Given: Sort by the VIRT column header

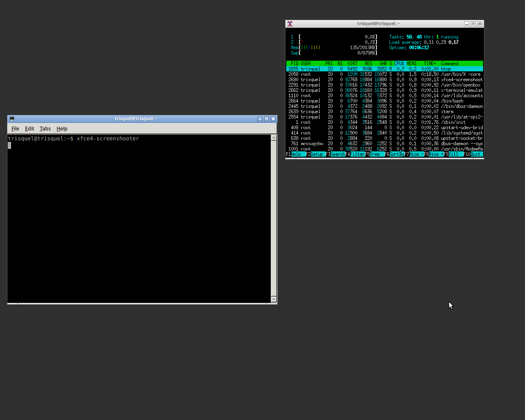Looking at the screenshot, I should click(352, 64).
